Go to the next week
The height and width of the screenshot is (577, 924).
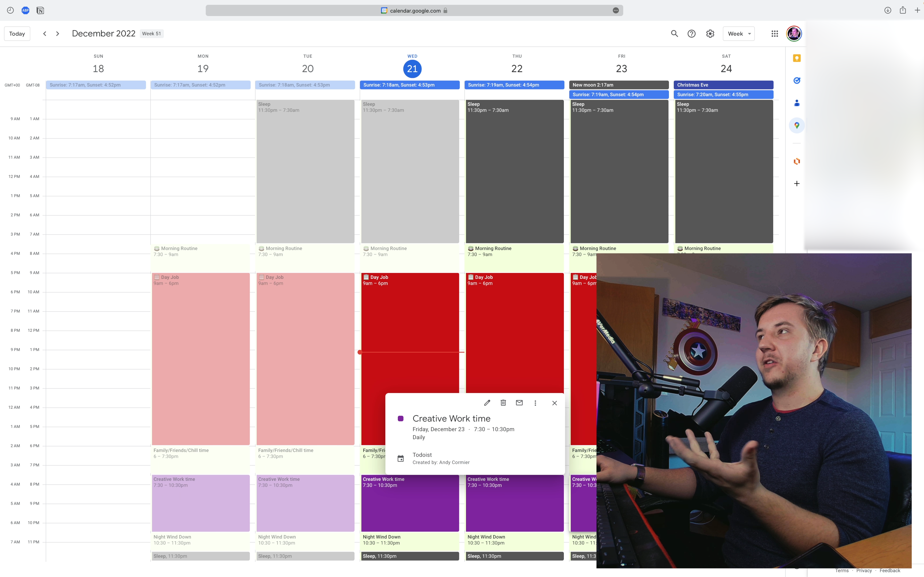58,34
